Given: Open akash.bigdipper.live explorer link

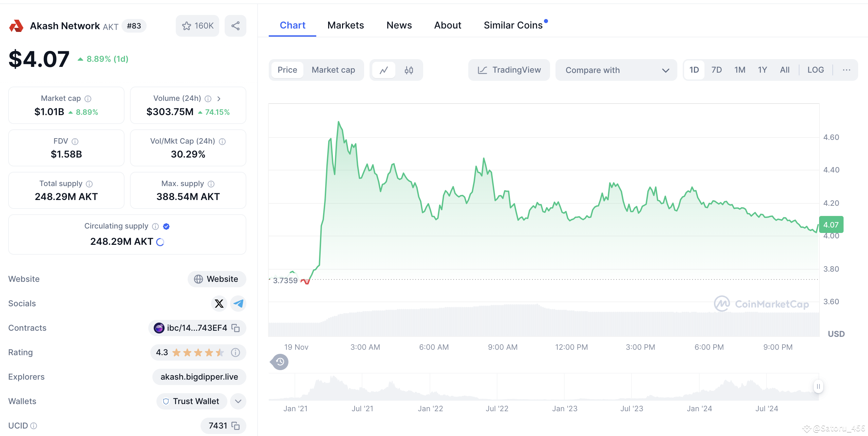Looking at the screenshot, I should (199, 377).
